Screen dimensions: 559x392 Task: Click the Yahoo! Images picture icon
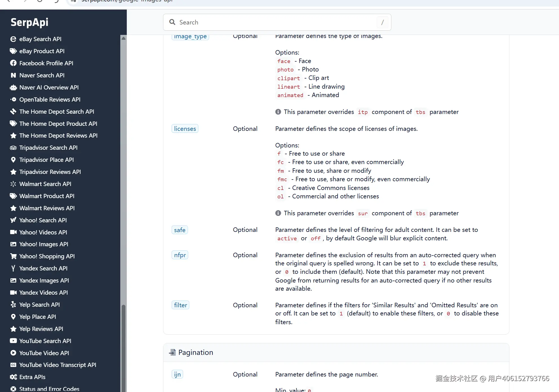click(x=13, y=244)
